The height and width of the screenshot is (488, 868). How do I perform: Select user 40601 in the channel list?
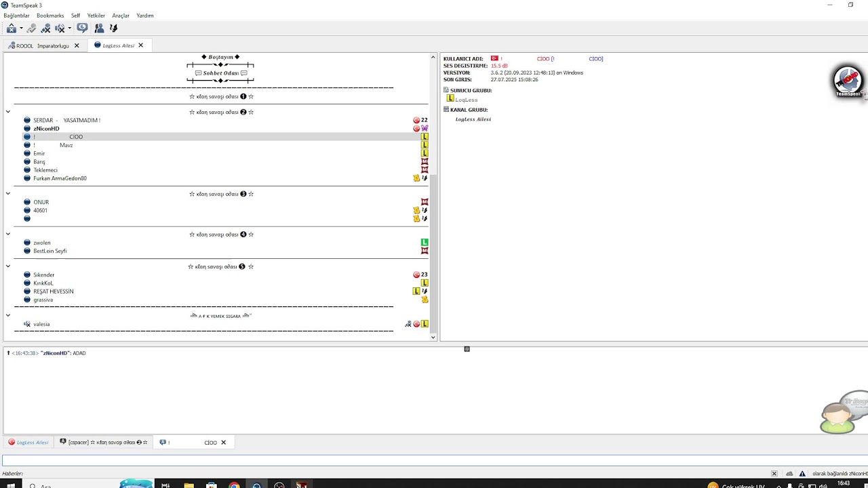40,211
